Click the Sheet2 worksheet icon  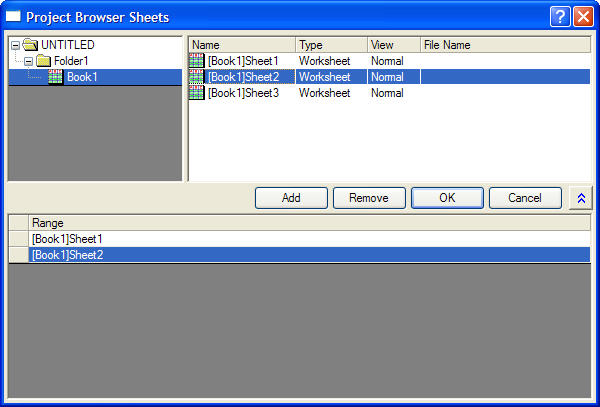pos(197,77)
